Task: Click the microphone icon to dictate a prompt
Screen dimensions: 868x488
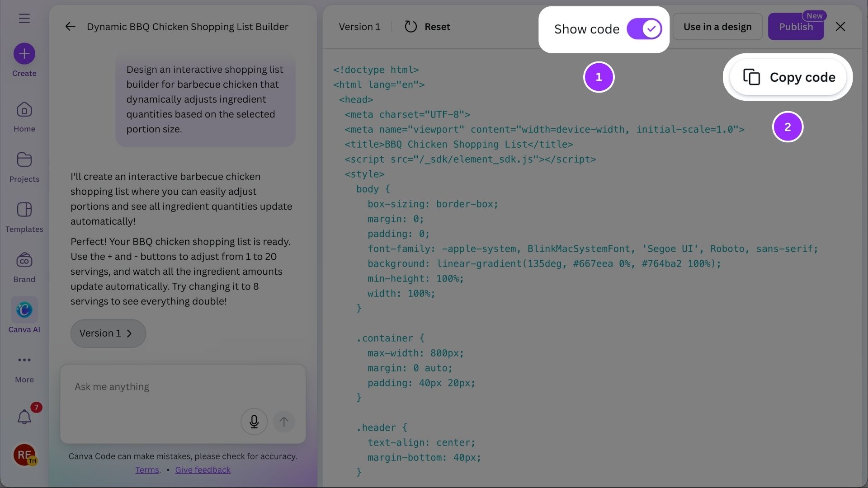Action: [x=254, y=421]
